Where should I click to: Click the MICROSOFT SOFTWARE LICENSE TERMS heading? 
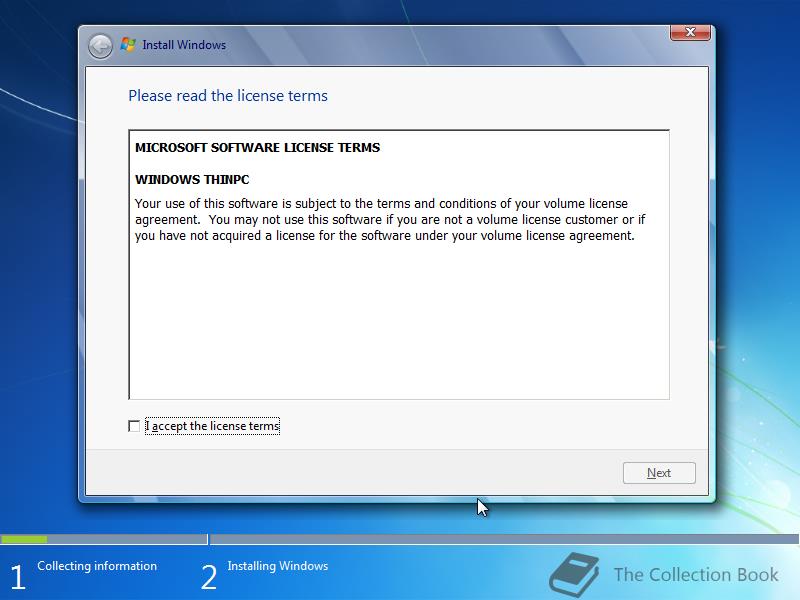pos(258,147)
